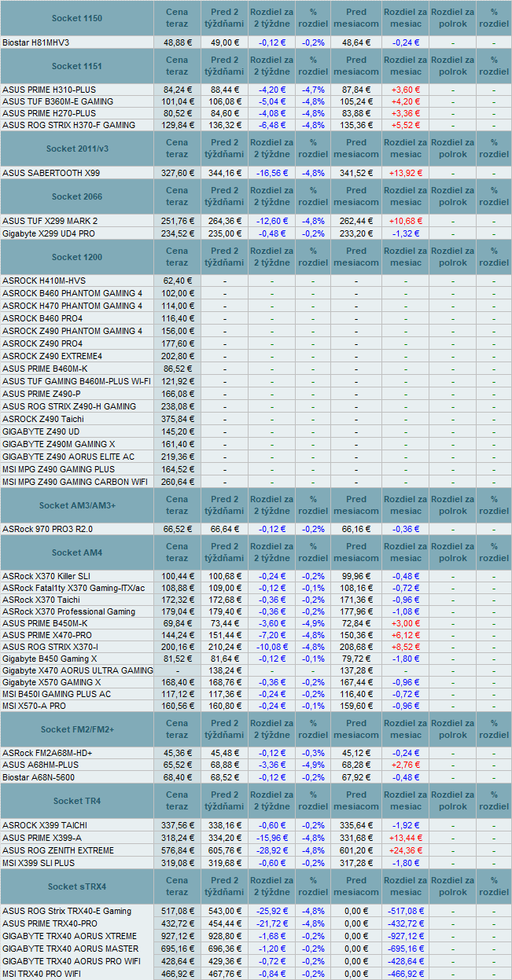
Task: Click the Socket 1151 section header
Action: [76, 66]
